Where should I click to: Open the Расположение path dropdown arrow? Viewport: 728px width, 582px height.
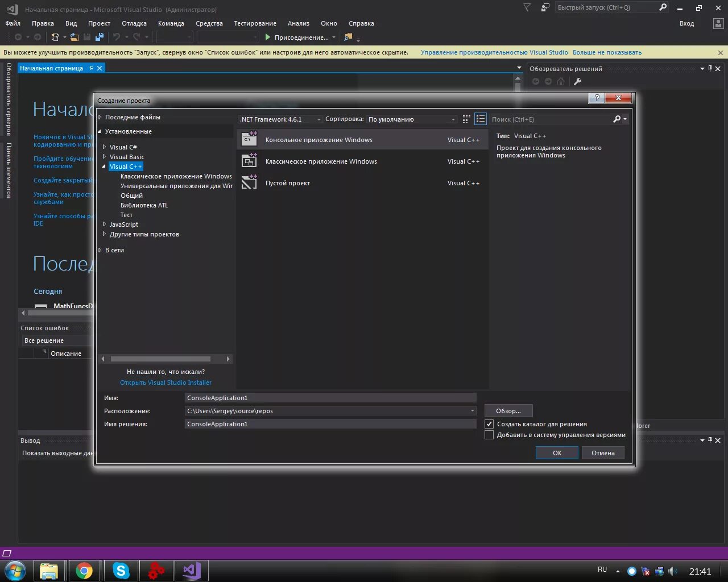(472, 411)
